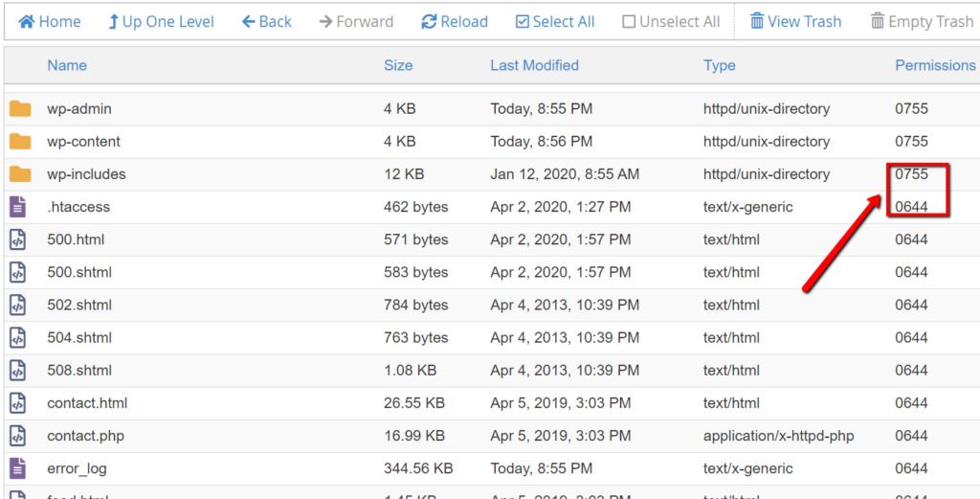980x499 pixels.
Task: Click the 462 bytes size value
Action: (415, 207)
